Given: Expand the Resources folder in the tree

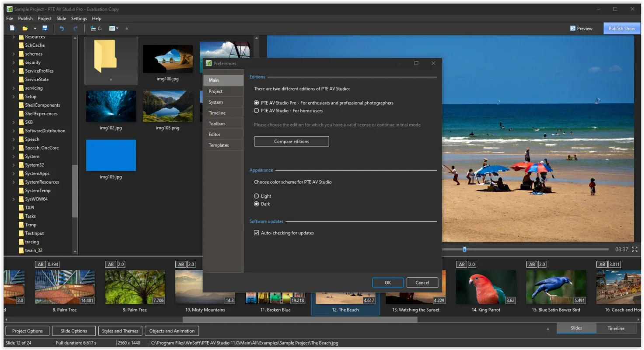Looking at the screenshot, I should tap(14, 37).
